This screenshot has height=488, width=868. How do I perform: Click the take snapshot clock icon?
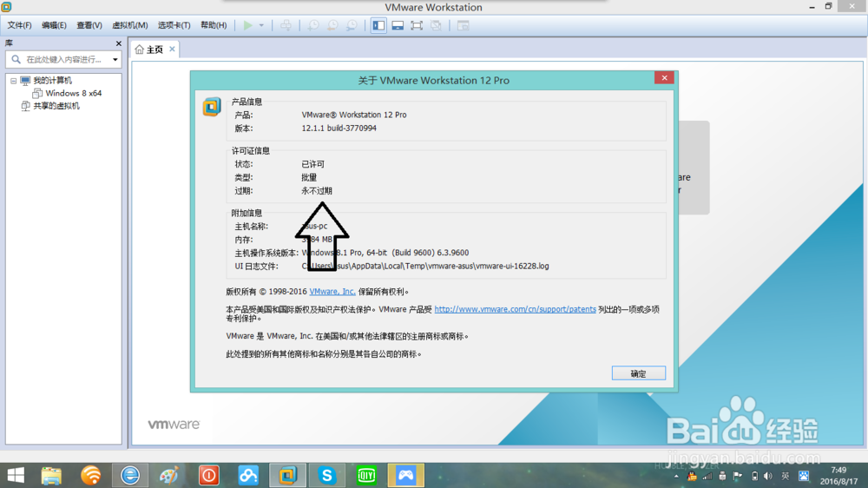click(x=313, y=25)
